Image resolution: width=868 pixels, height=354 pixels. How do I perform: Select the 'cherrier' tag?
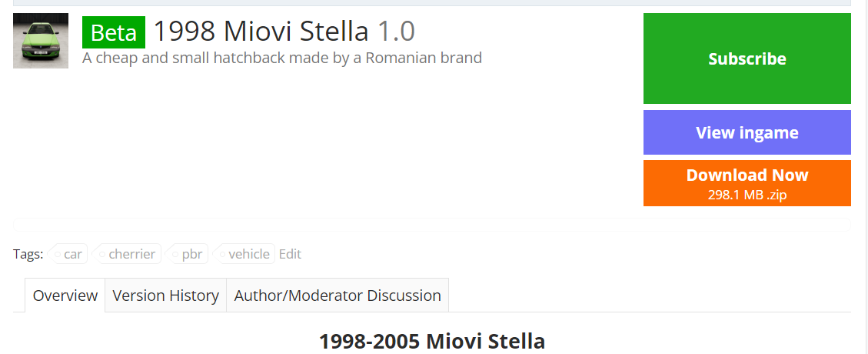[x=132, y=254]
